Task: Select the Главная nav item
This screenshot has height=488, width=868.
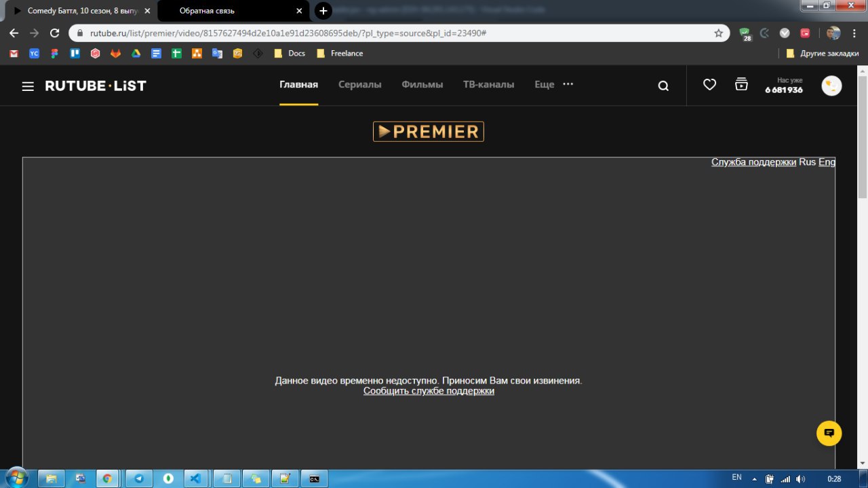Action: tap(298, 85)
